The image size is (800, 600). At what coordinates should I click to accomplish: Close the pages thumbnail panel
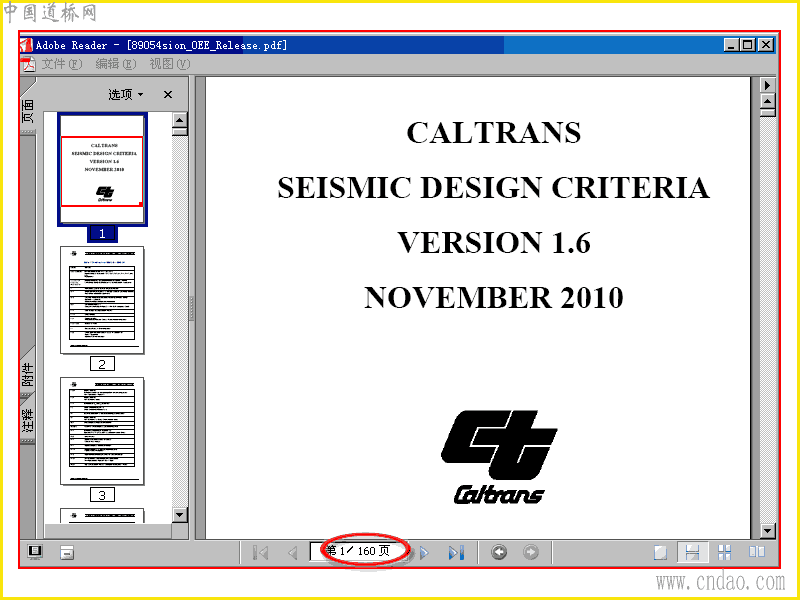click(x=168, y=94)
